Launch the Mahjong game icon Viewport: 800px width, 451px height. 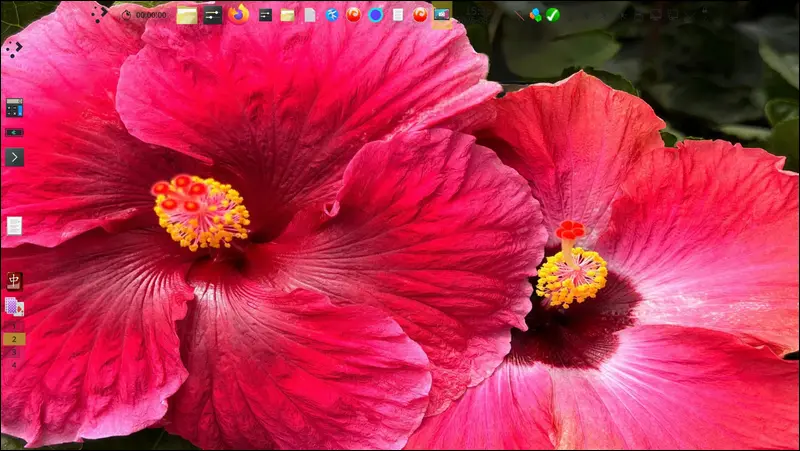[14, 281]
